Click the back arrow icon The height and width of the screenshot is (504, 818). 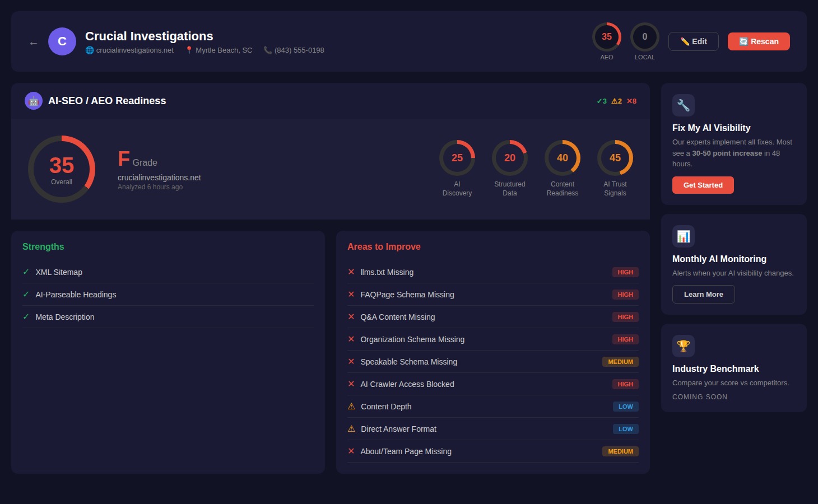point(34,43)
